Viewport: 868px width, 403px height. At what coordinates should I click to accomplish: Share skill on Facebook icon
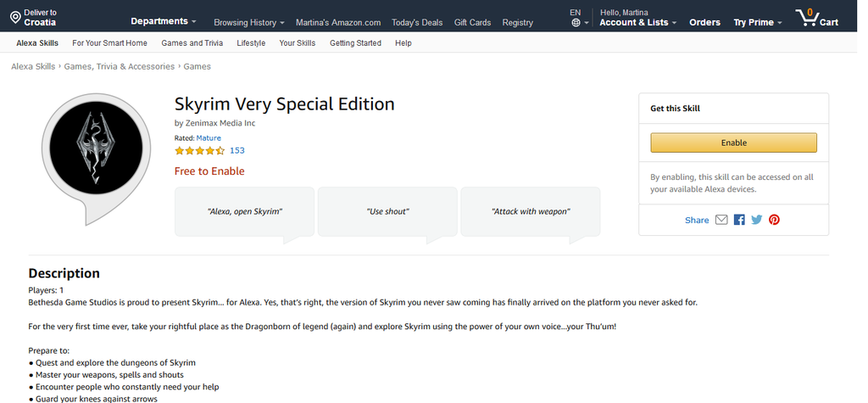click(x=739, y=220)
